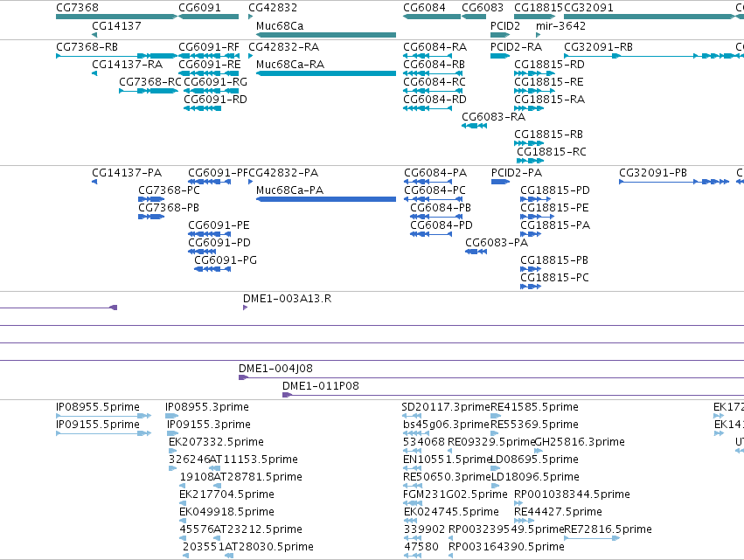Image resolution: width=744 pixels, height=560 pixels.
Task: Click protein label CG6091-PF
Action: coord(218,173)
